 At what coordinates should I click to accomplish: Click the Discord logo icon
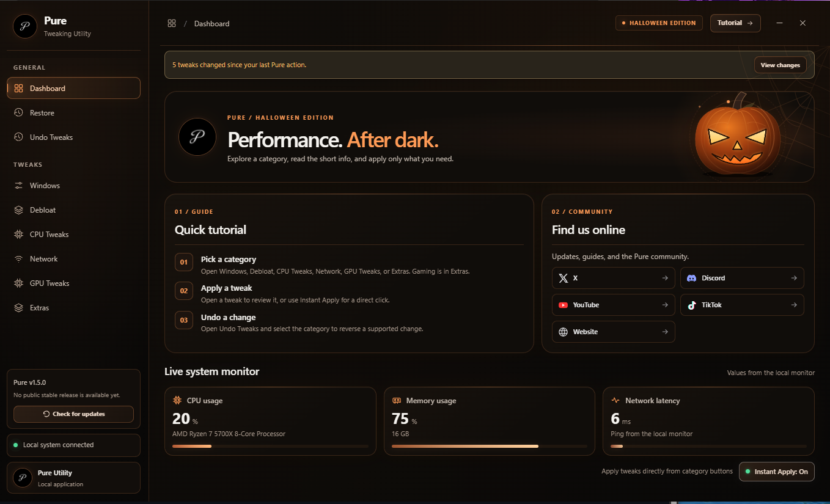pos(692,278)
